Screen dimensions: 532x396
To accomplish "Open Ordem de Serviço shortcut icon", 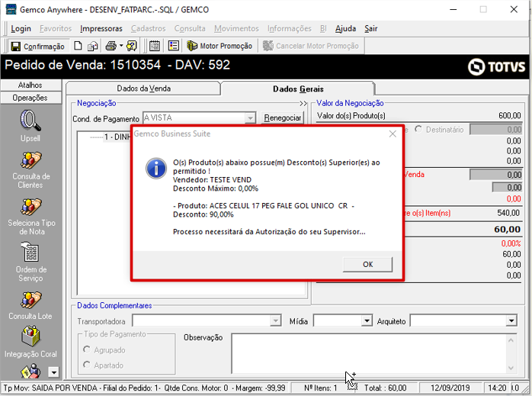I will click(30, 252).
